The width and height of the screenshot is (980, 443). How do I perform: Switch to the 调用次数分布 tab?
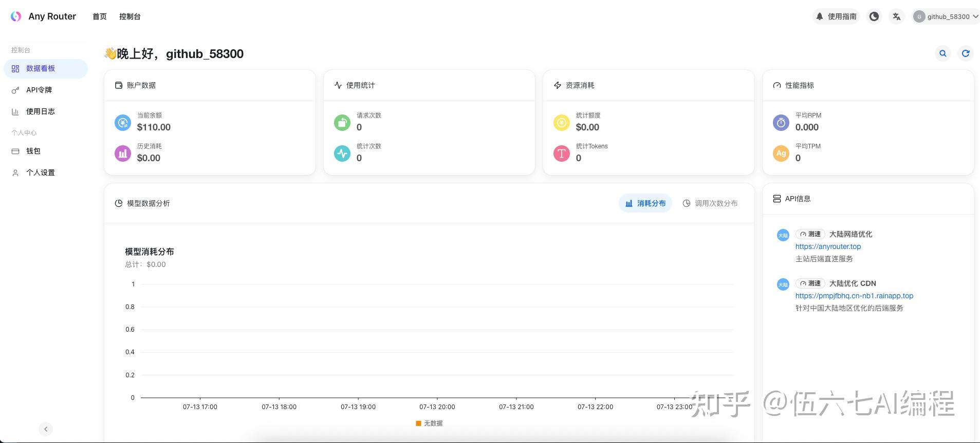(710, 203)
